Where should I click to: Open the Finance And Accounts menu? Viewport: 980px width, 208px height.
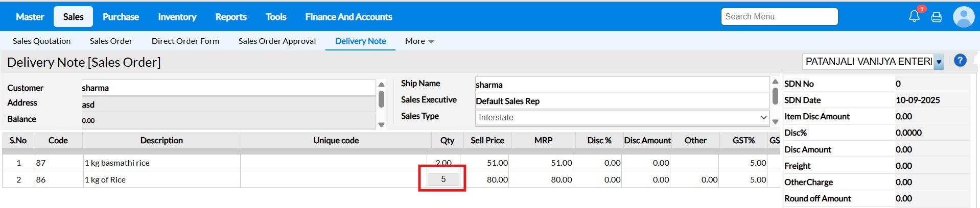tap(348, 17)
